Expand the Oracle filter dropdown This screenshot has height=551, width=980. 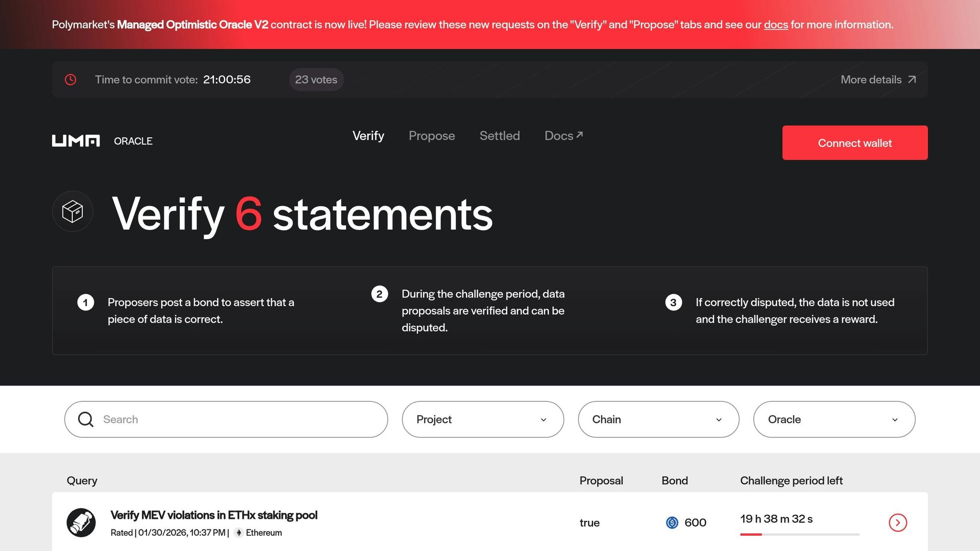pyautogui.click(x=834, y=419)
